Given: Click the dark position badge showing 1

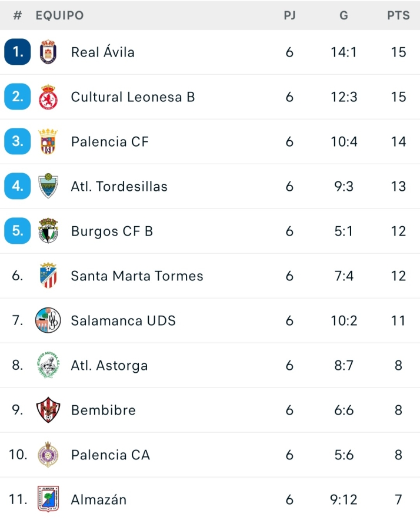Looking at the screenshot, I should point(17,52).
